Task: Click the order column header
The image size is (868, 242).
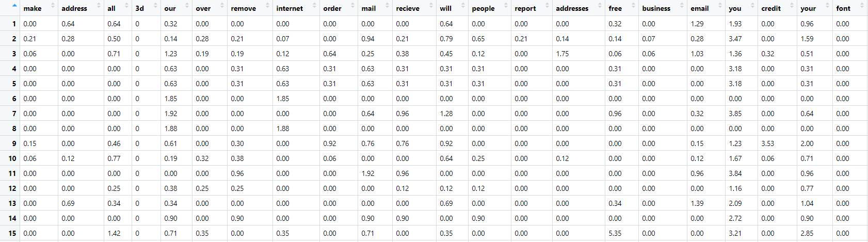Action: [x=332, y=8]
